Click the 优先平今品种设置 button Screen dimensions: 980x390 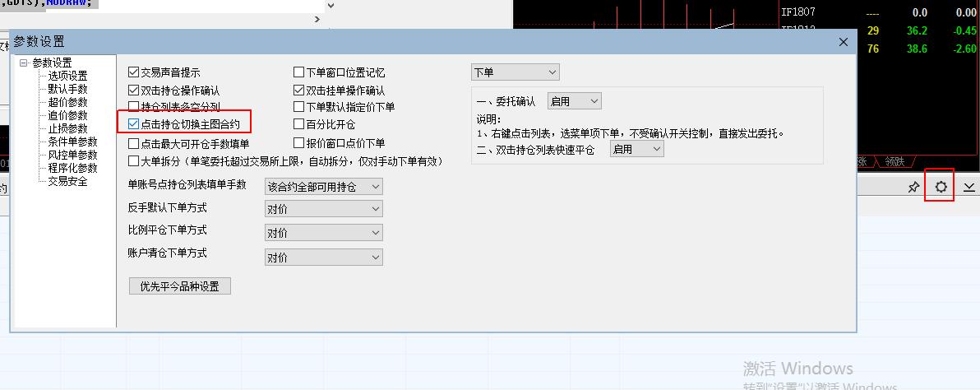click(180, 286)
